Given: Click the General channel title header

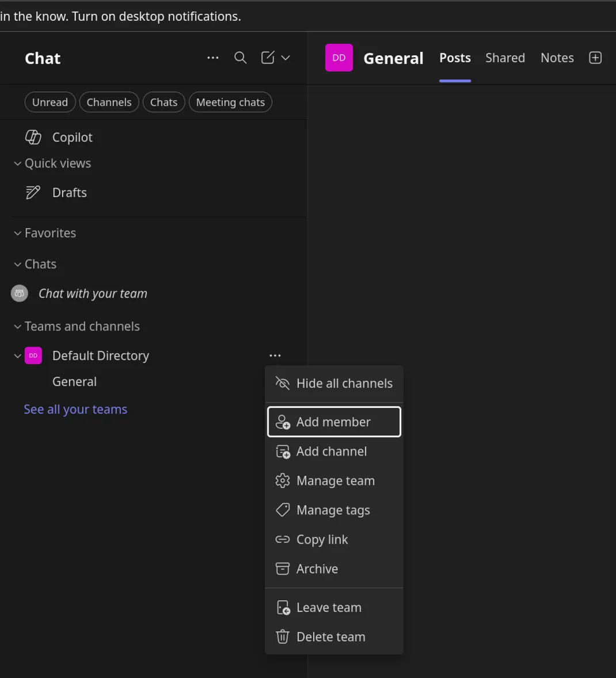Looking at the screenshot, I should tap(393, 58).
